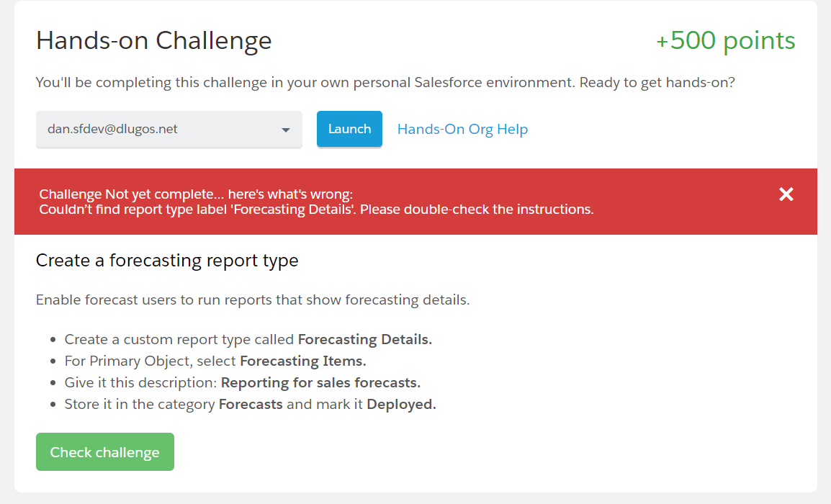Open the dropdown arrow beside the email
Image resolution: width=831 pixels, height=504 pixels.
pyautogui.click(x=286, y=130)
